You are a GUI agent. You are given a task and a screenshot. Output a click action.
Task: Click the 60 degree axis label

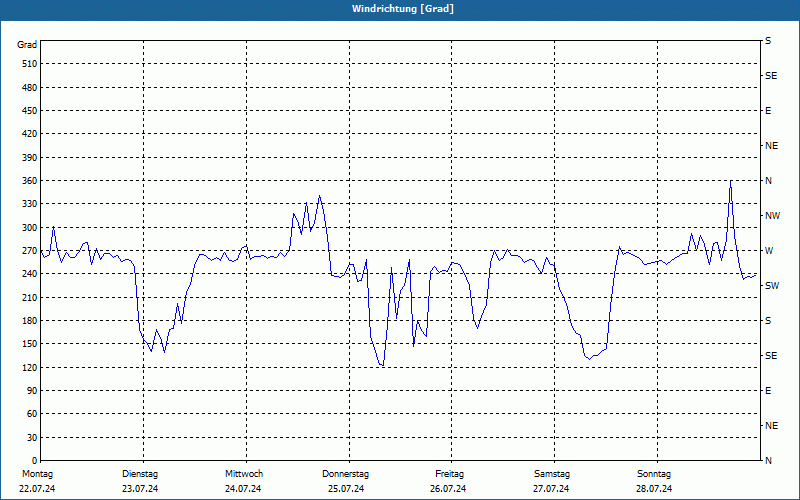coord(32,414)
